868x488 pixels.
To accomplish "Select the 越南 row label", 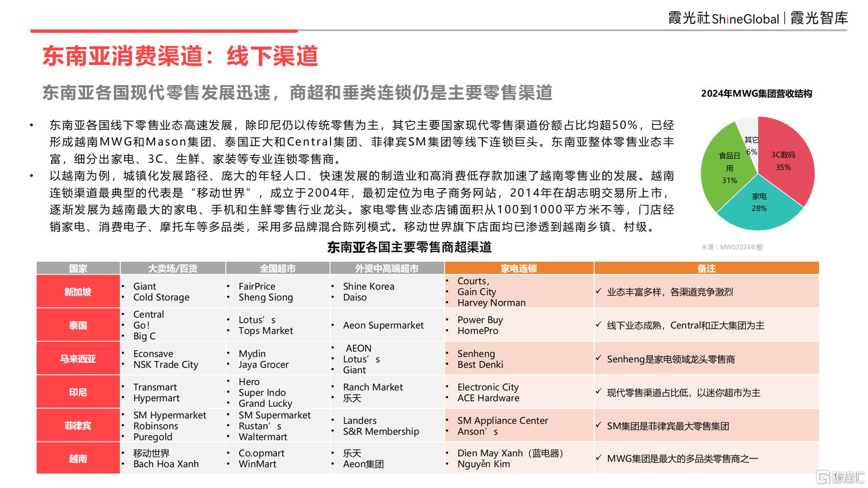I will click(x=78, y=458).
